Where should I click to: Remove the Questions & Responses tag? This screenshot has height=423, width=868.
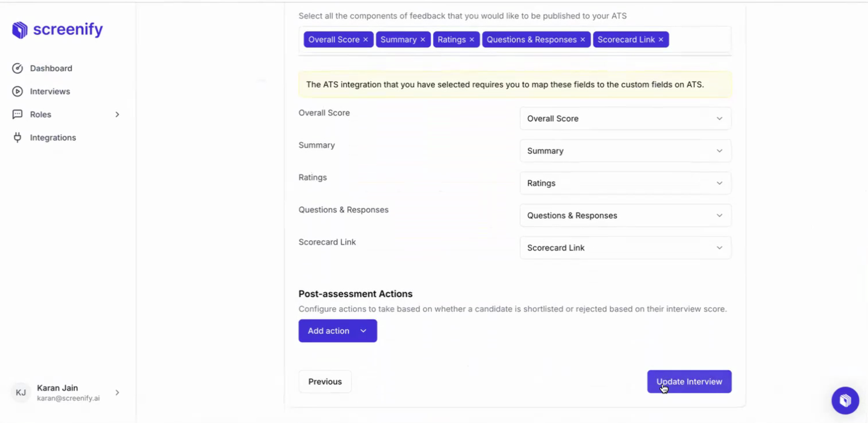[x=583, y=40]
